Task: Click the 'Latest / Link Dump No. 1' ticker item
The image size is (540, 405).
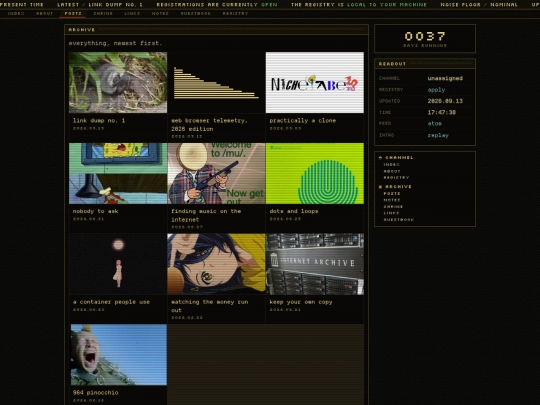Action: pos(100,4)
